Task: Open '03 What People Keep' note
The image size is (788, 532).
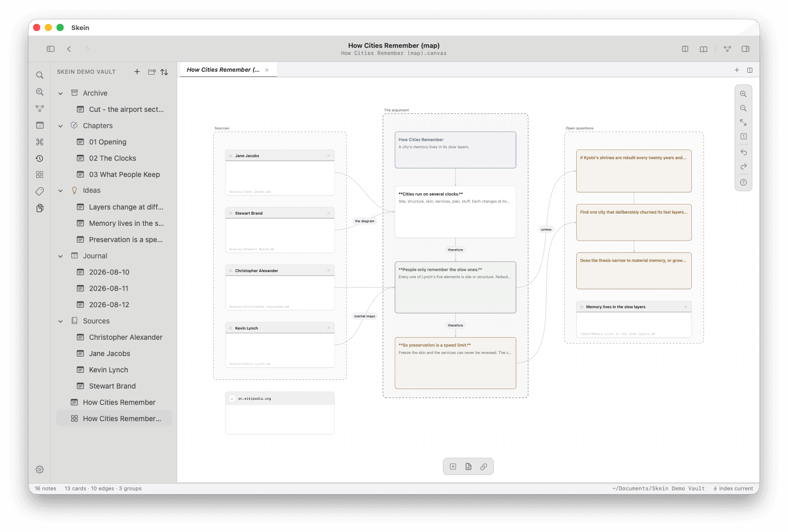Action: [114, 174]
